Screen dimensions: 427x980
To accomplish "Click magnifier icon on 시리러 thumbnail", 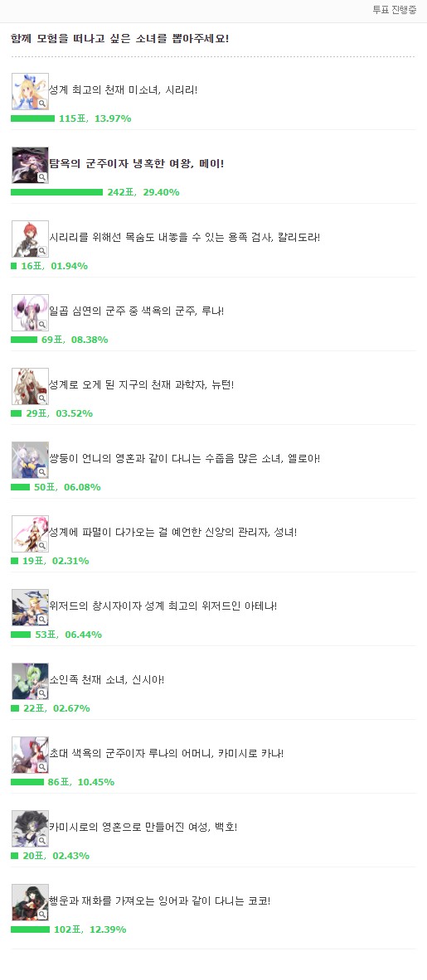I will coord(42,104).
